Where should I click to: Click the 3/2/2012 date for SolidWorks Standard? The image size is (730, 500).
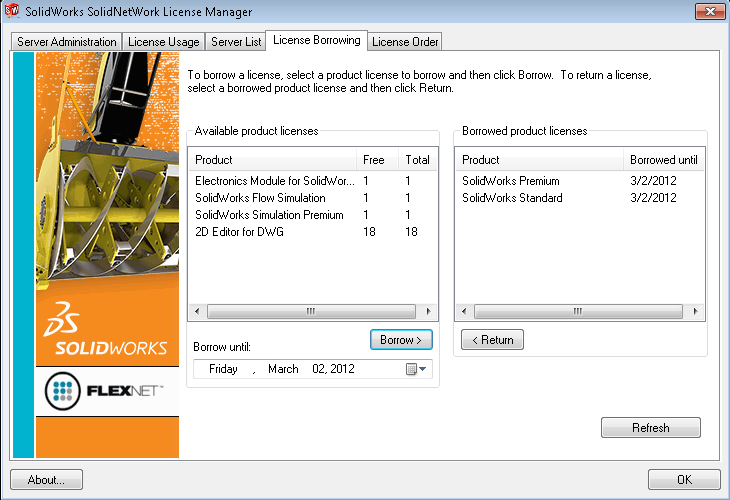[x=653, y=198]
